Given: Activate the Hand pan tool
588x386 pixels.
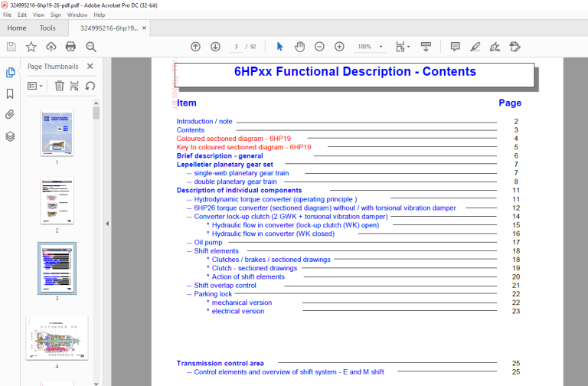Looking at the screenshot, I should 299,47.
